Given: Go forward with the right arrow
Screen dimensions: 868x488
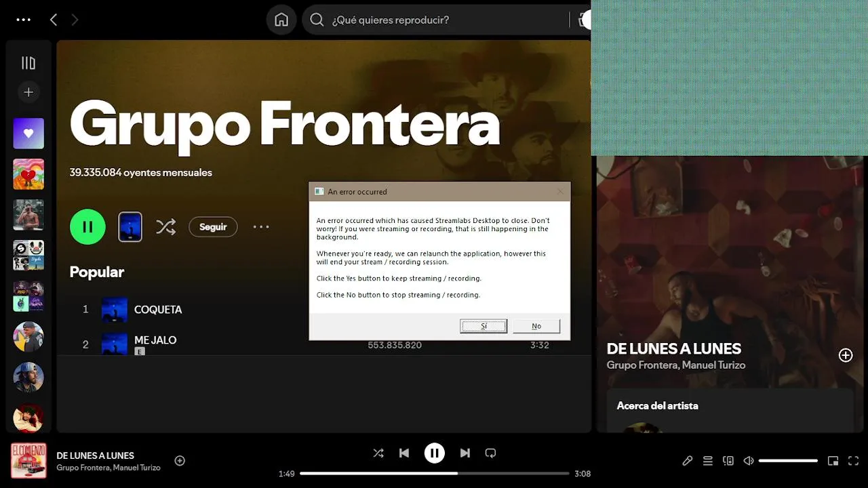Looking at the screenshot, I should click(75, 20).
